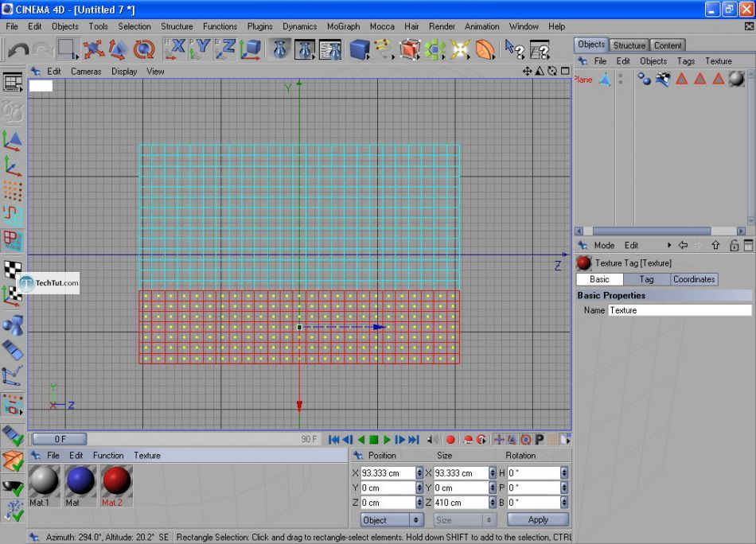Click the Plane object in Objects manager

(x=583, y=80)
